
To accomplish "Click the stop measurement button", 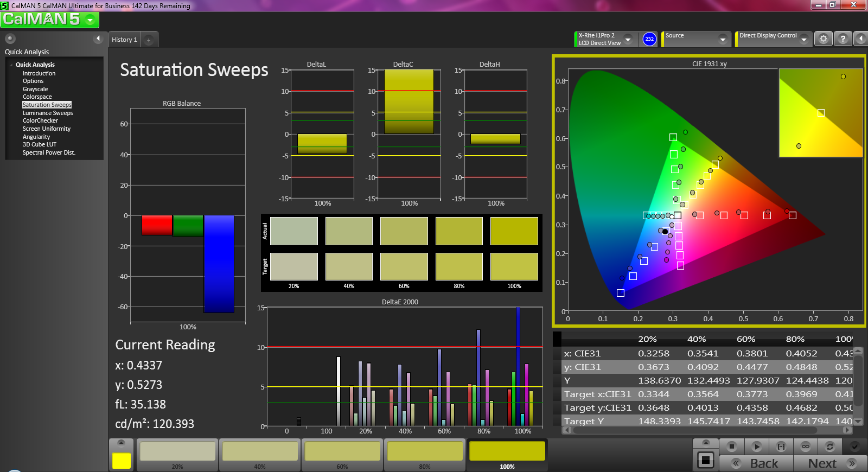I will click(x=731, y=447).
